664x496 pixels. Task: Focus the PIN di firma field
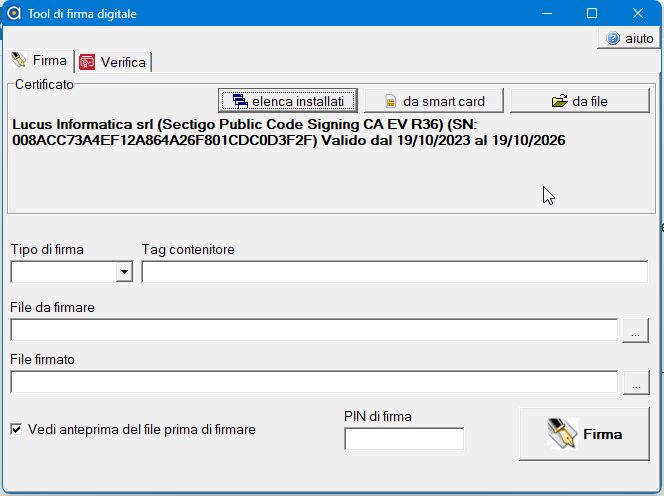point(404,439)
